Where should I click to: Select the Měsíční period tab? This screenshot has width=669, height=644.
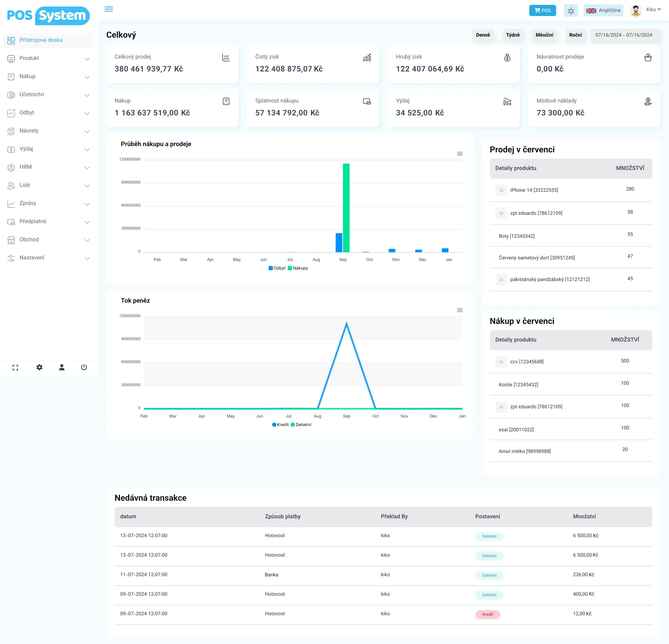click(x=544, y=35)
